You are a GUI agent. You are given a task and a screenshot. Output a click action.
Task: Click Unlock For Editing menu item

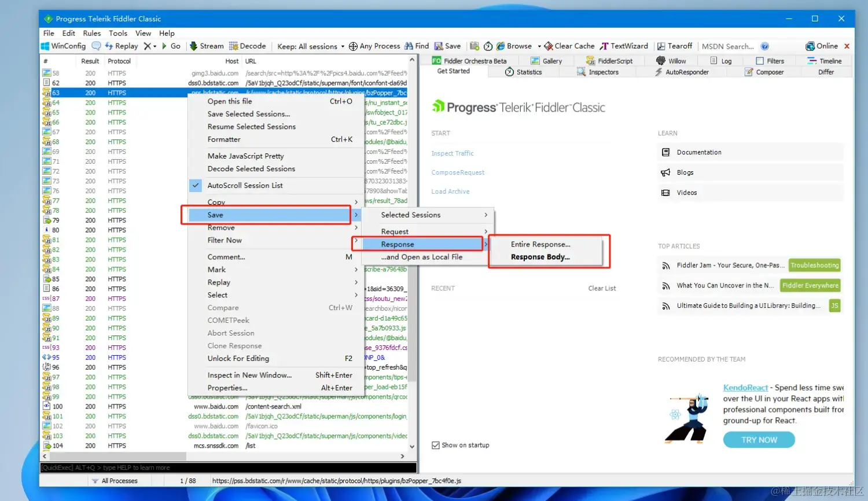point(275,359)
